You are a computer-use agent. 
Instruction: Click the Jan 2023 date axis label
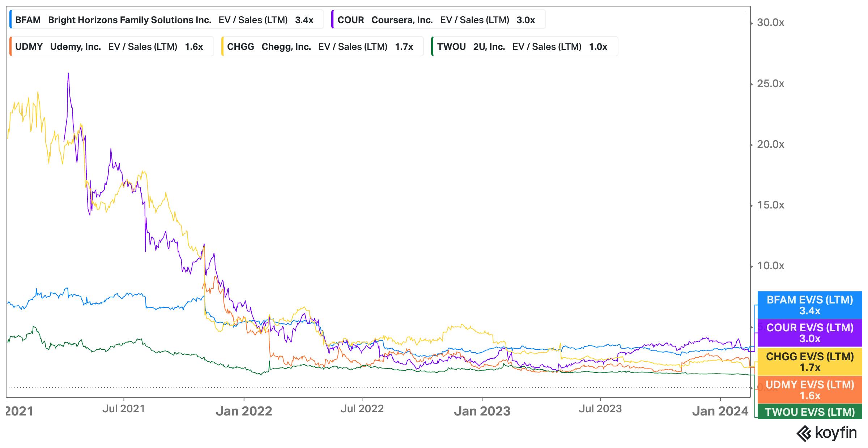(x=482, y=411)
